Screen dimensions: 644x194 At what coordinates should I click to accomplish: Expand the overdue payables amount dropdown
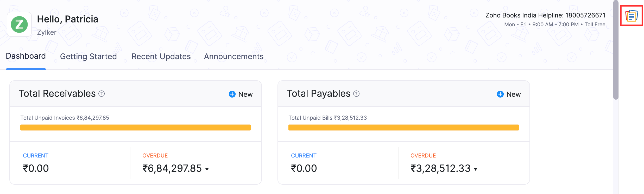[476, 169]
